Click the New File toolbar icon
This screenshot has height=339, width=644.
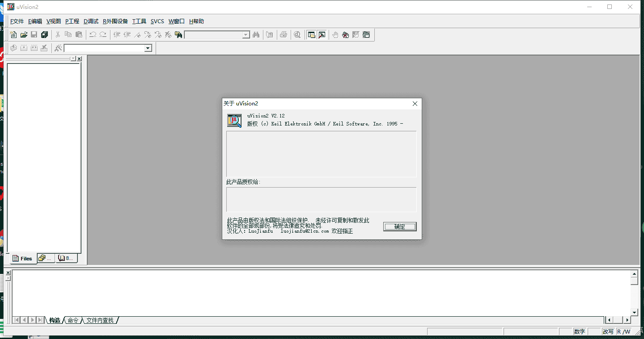point(13,35)
